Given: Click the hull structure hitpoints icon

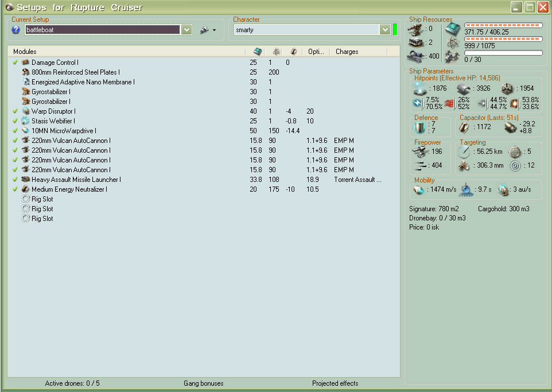Looking at the screenshot, I should tap(507, 88).
